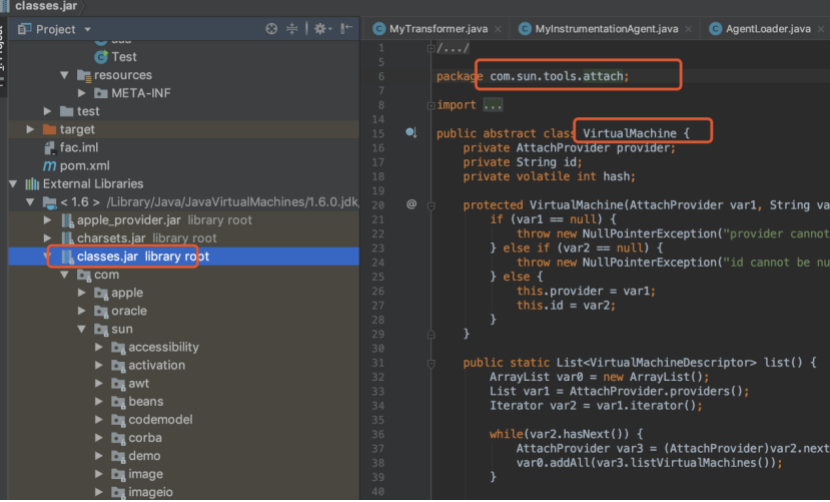
Task: Click the pom.xml Maven icon
Action: (x=49, y=166)
